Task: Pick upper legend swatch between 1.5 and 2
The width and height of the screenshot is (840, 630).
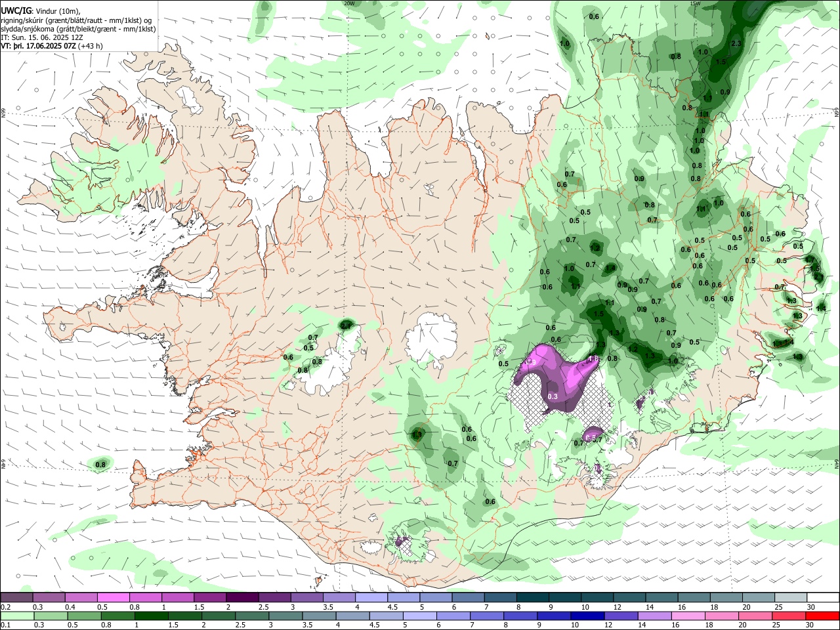Action: click(210, 598)
